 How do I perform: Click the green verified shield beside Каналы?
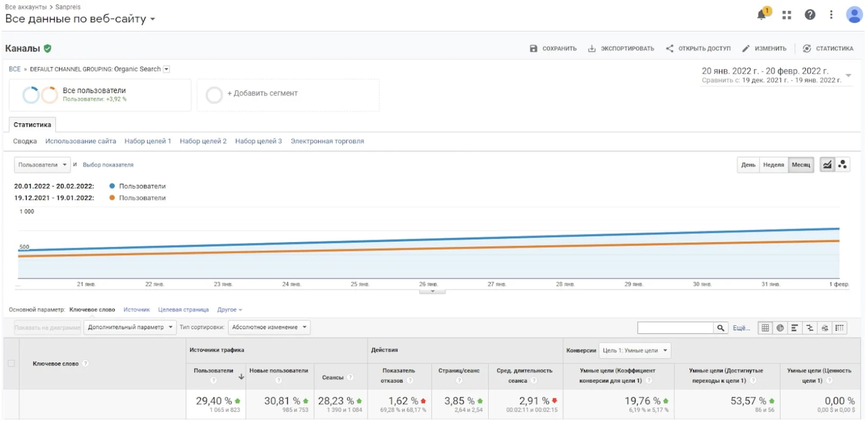[x=48, y=48]
